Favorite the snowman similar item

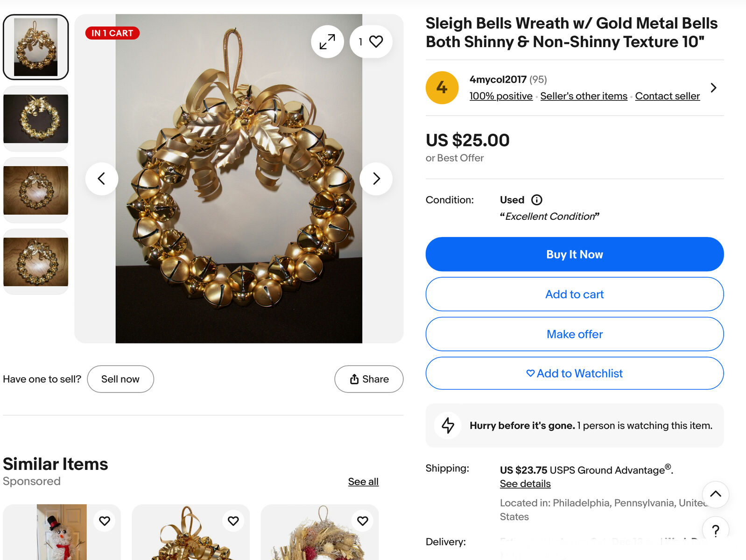click(x=105, y=521)
